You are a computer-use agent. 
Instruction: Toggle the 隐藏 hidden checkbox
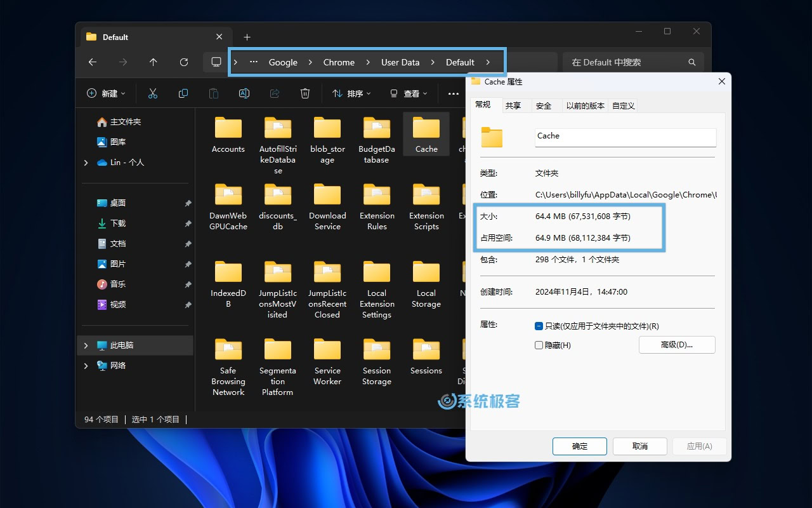[x=539, y=345]
